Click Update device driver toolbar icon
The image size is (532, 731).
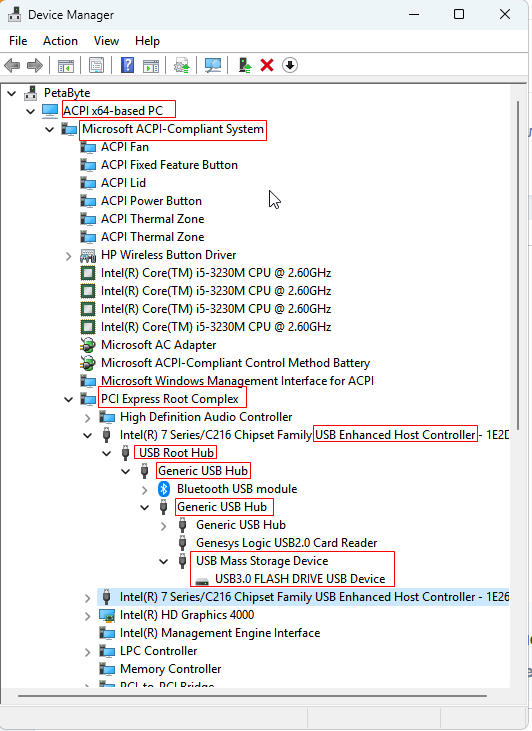[x=181, y=65]
